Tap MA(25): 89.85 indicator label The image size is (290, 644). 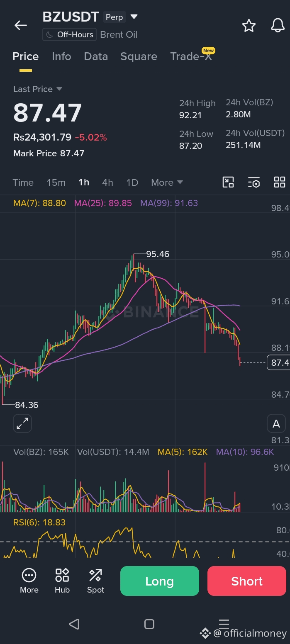[x=103, y=203]
